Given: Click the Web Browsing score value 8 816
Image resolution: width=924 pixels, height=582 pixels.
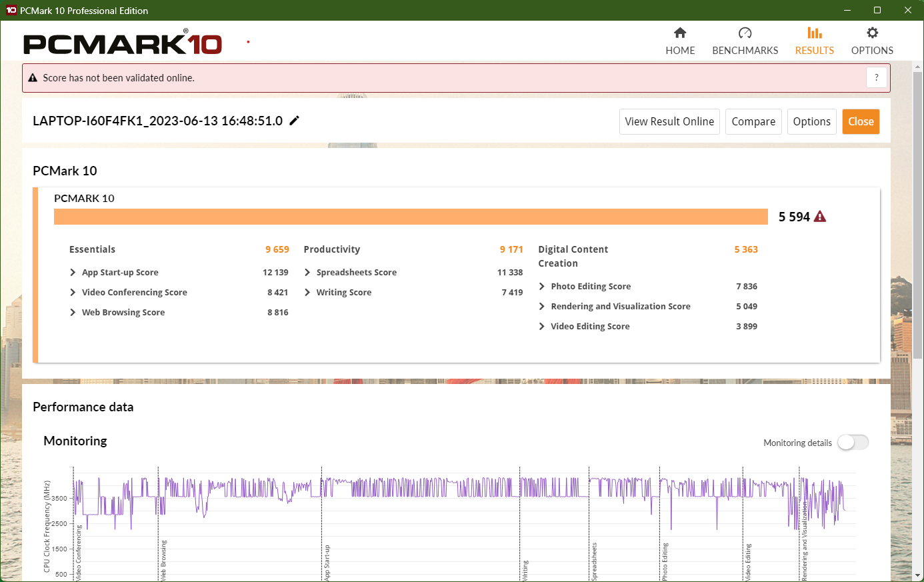Looking at the screenshot, I should point(278,313).
